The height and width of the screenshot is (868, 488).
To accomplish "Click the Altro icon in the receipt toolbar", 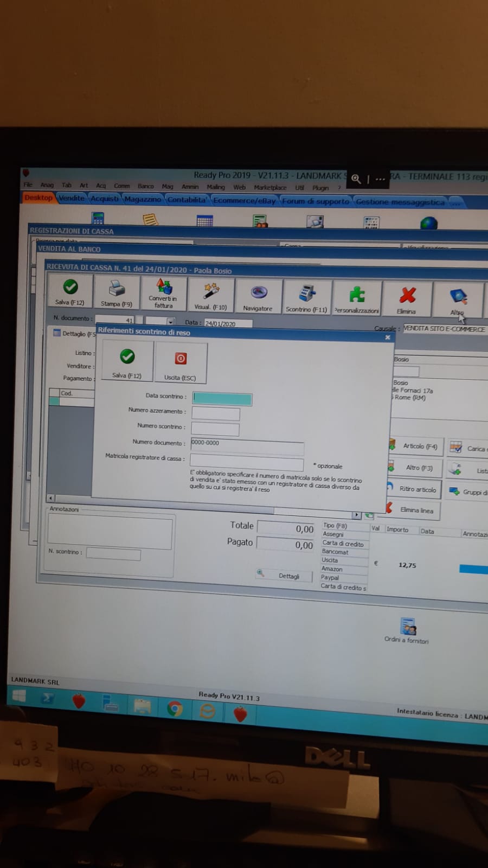I will pos(458,300).
